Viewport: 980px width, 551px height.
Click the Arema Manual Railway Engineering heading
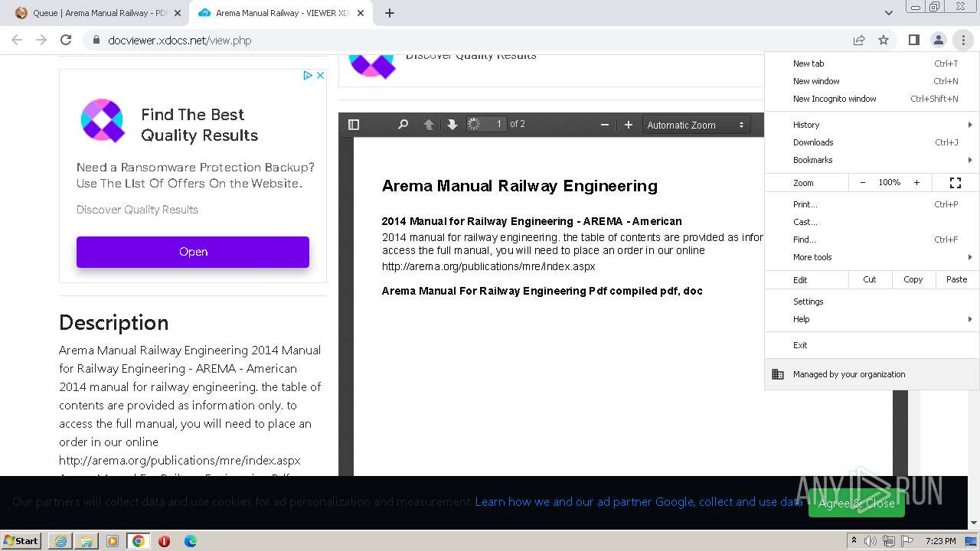[519, 186]
